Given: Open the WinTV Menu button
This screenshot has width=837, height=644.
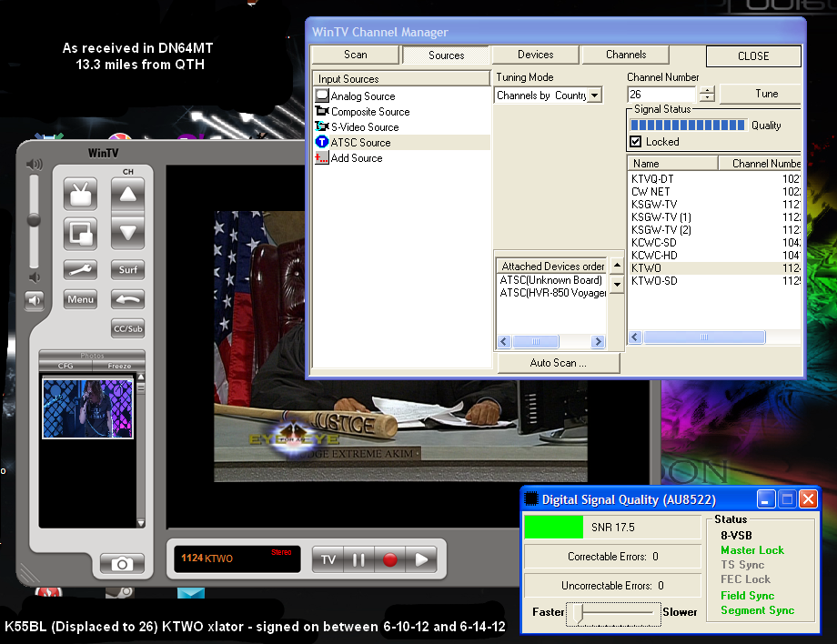Looking at the screenshot, I should [x=81, y=299].
